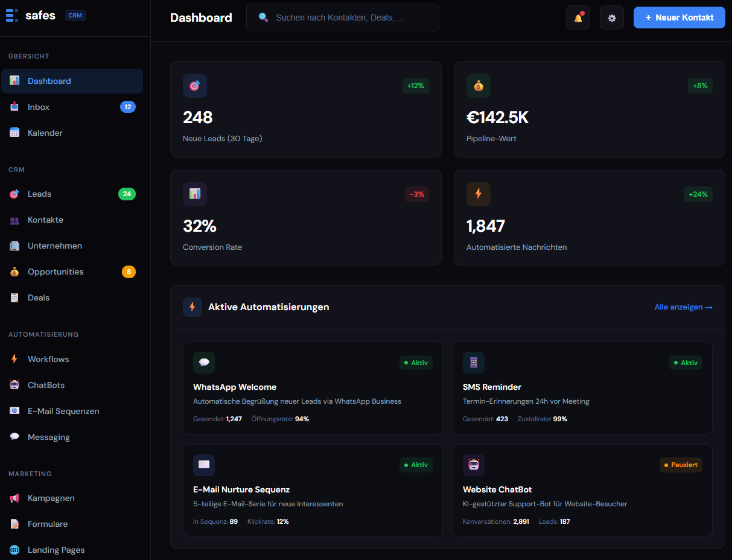The height and width of the screenshot is (560, 732).
Task: Click the Aktiv status badge on WhatsApp Welcome
Action: 416,363
